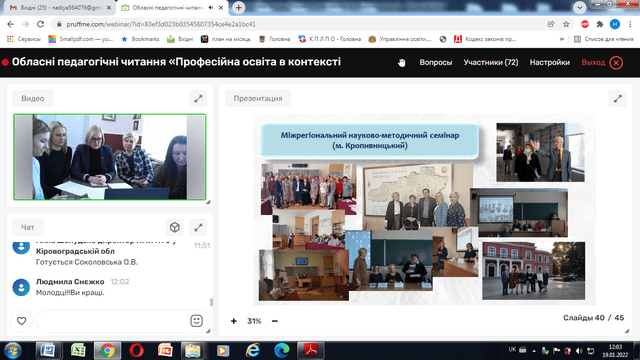Click the heart like icon in chat

click(x=22, y=321)
